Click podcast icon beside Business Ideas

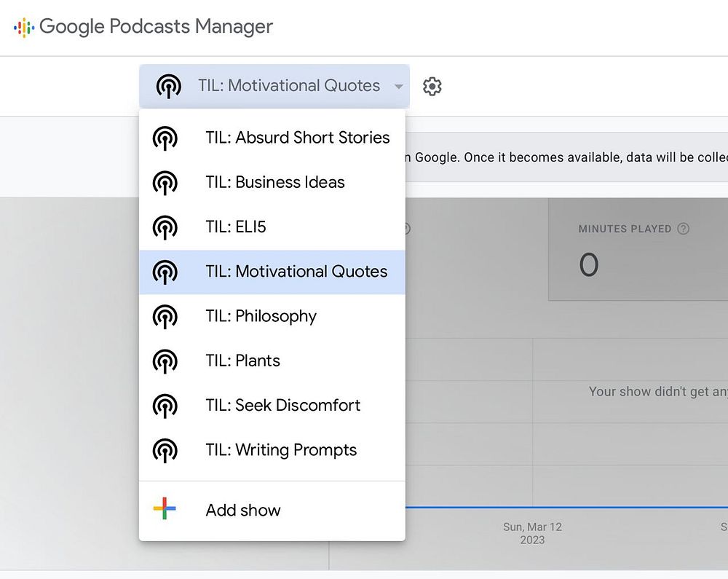(165, 182)
